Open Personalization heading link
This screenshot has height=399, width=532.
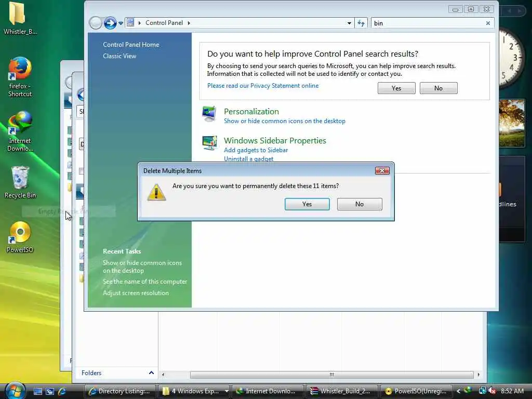click(251, 111)
